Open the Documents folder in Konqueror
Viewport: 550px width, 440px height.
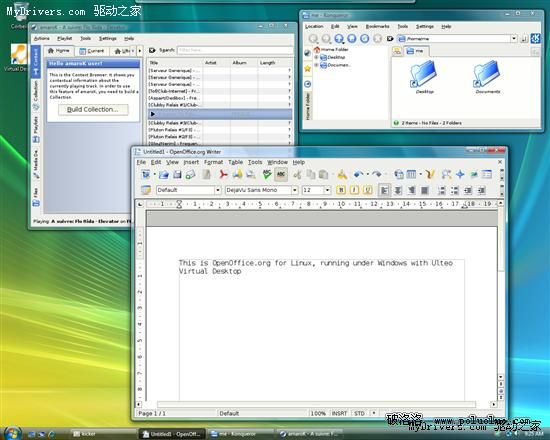488,77
